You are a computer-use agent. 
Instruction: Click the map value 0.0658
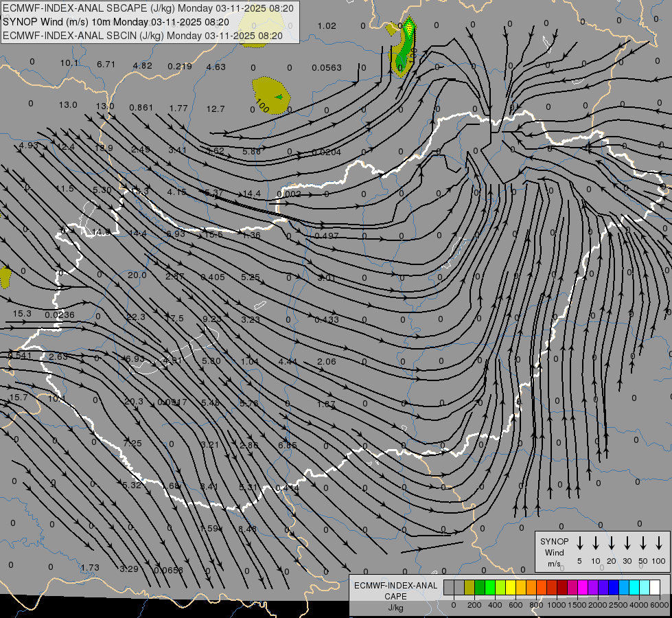coord(168,571)
